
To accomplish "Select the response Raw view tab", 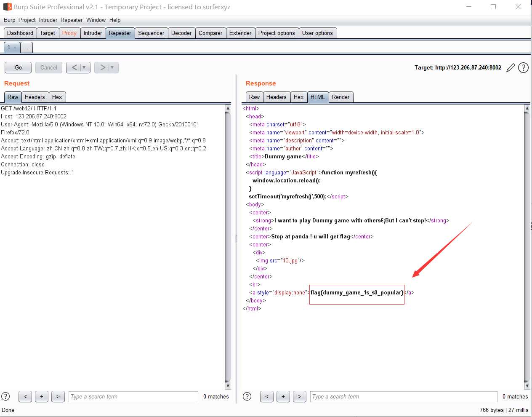I will click(255, 97).
